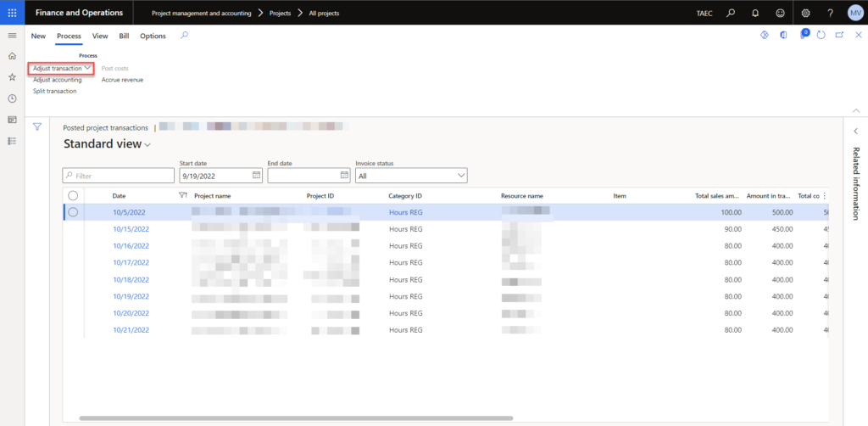
Task: Select the Process tab
Action: [70, 36]
